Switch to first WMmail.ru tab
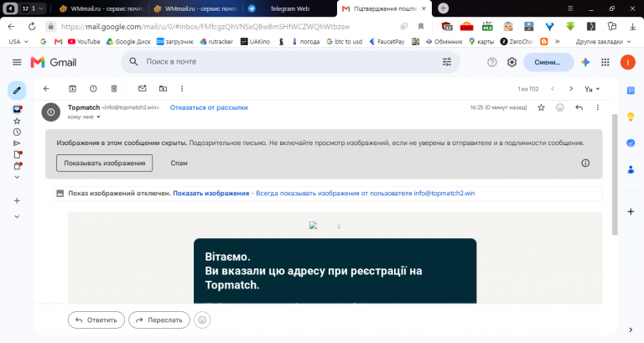644x343 pixels. click(101, 8)
